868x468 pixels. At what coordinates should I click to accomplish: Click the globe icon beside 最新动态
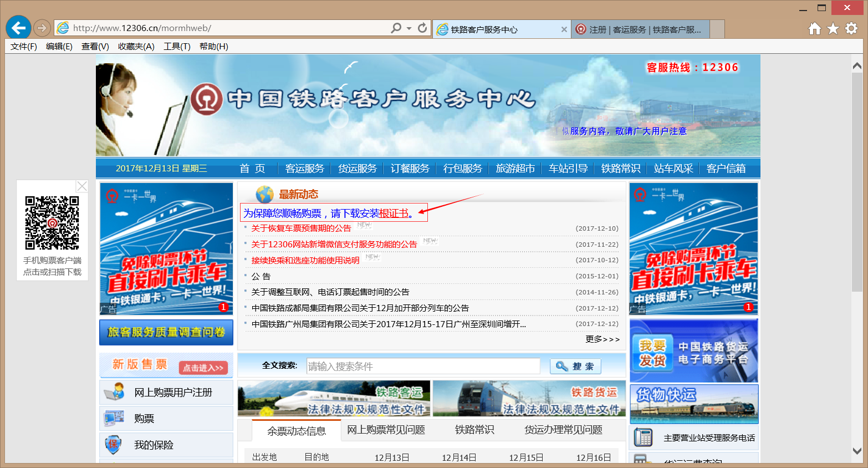(x=265, y=194)
